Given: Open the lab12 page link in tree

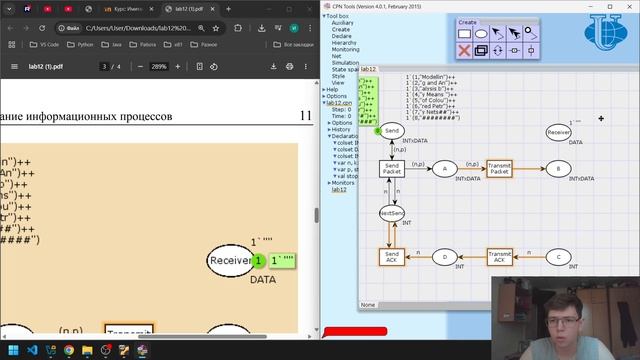Looking at the screenshot, I should [339, 190].
